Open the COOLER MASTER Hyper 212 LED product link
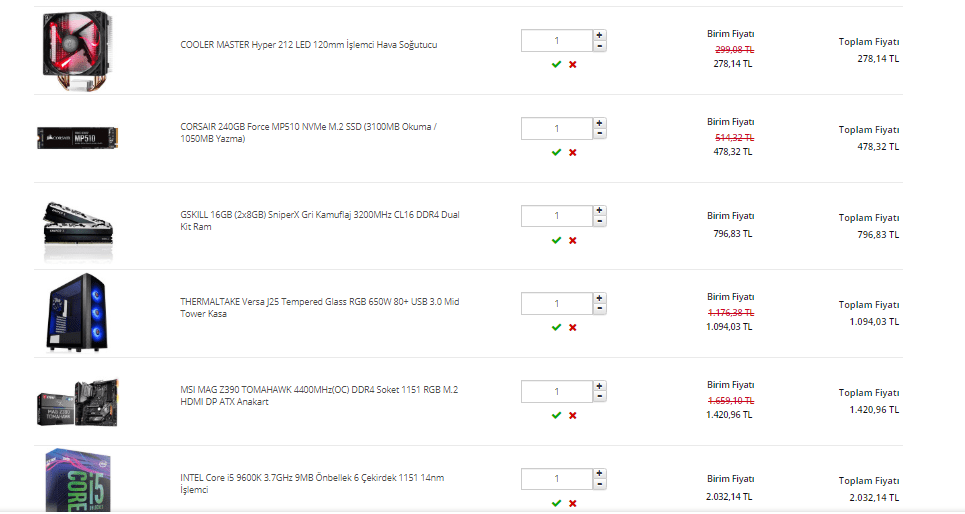The image size is (965, 514). click(x=308, y=45)
